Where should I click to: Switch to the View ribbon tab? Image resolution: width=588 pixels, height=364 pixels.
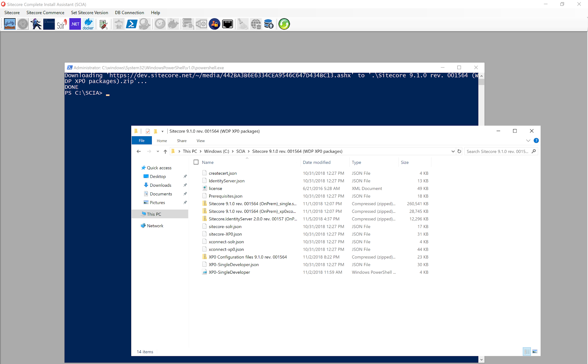click(x=200, y=141)
